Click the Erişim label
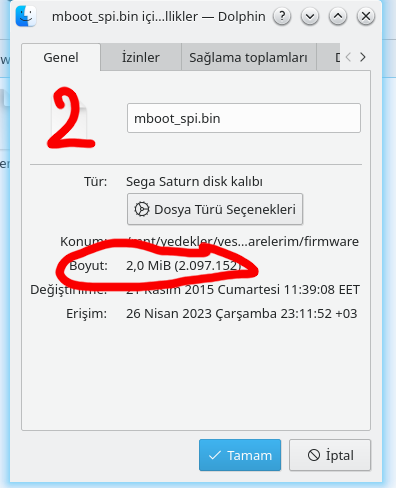The image size is (396, 488). click(x=87, y=314)
